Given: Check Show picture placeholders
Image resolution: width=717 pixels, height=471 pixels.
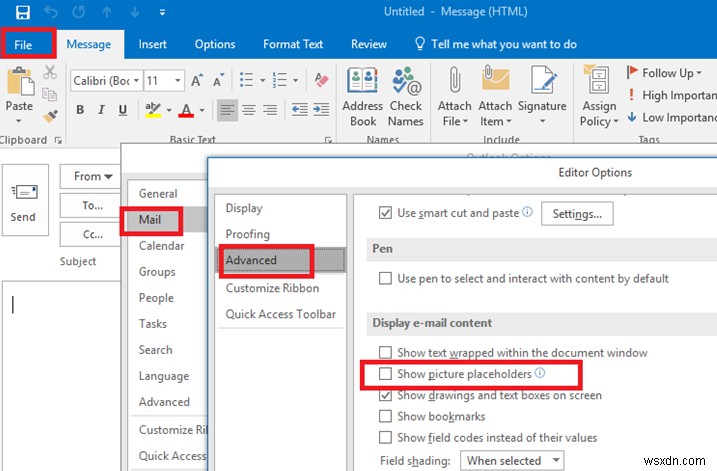Looking at the screenshot, I should tap(385, 374).
